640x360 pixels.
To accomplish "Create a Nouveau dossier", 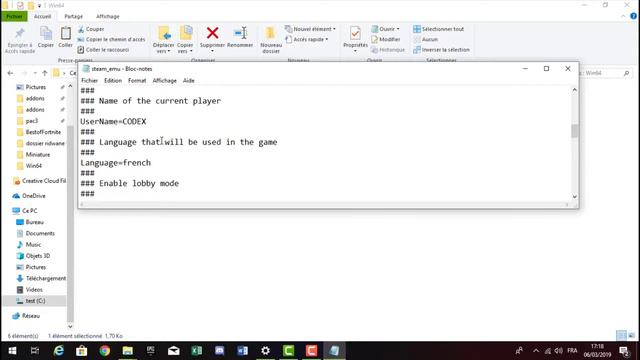I will click(271, 40).
